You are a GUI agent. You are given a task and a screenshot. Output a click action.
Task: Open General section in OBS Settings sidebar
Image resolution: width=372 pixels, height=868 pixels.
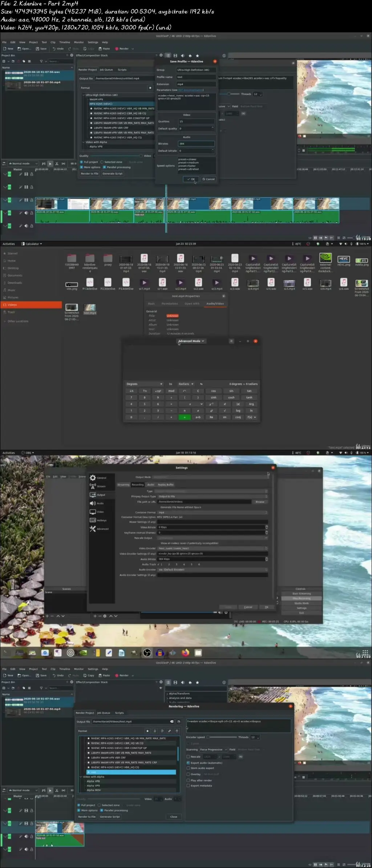coord(102,478)
